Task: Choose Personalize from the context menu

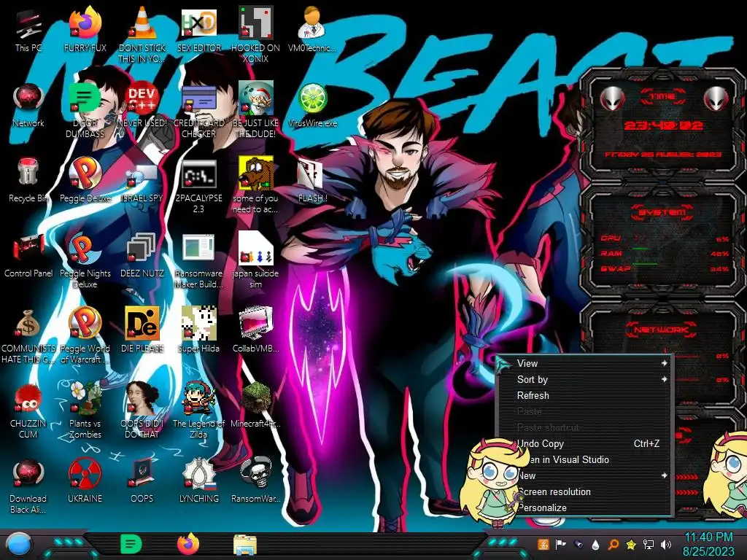Action: [584, 508]
